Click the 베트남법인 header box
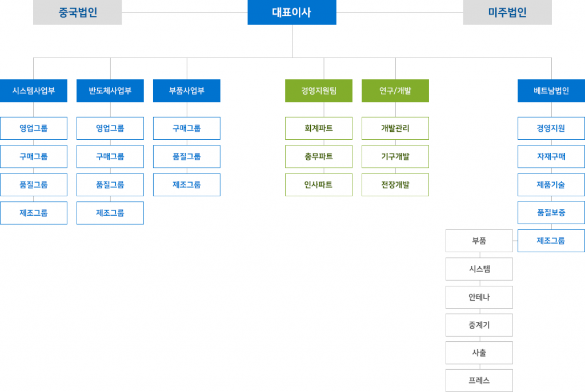This screenshot has height=392, width=585. click(551, 91)
